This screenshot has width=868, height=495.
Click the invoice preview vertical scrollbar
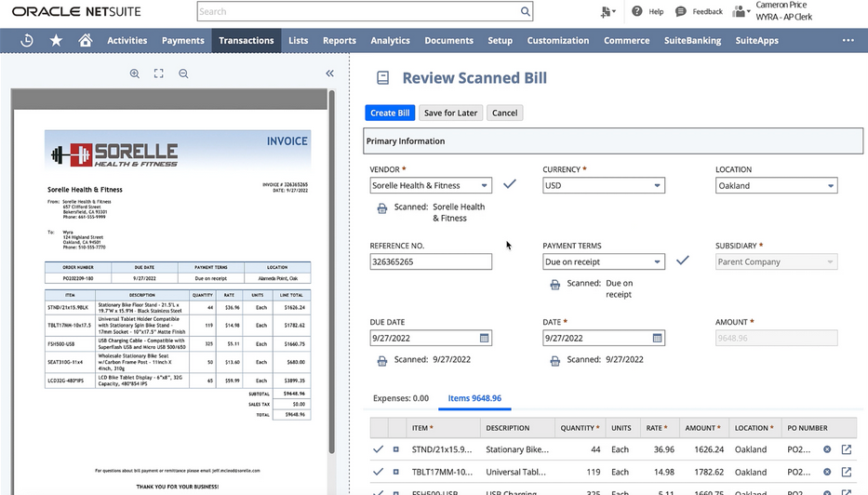(332, 272)
